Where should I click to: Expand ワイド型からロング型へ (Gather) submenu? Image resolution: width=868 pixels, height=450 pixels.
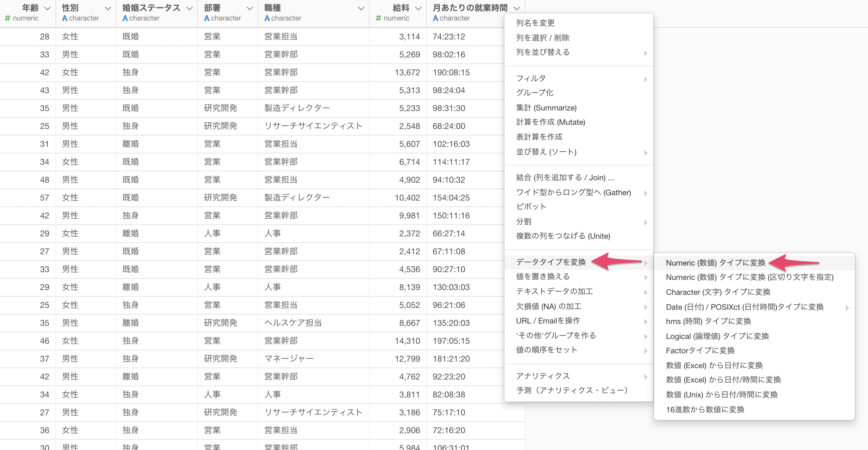pyautogui.click(x=579, y=192)
